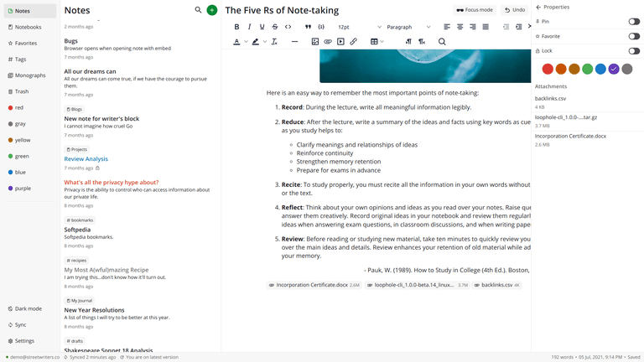Insert a code block

321,27
